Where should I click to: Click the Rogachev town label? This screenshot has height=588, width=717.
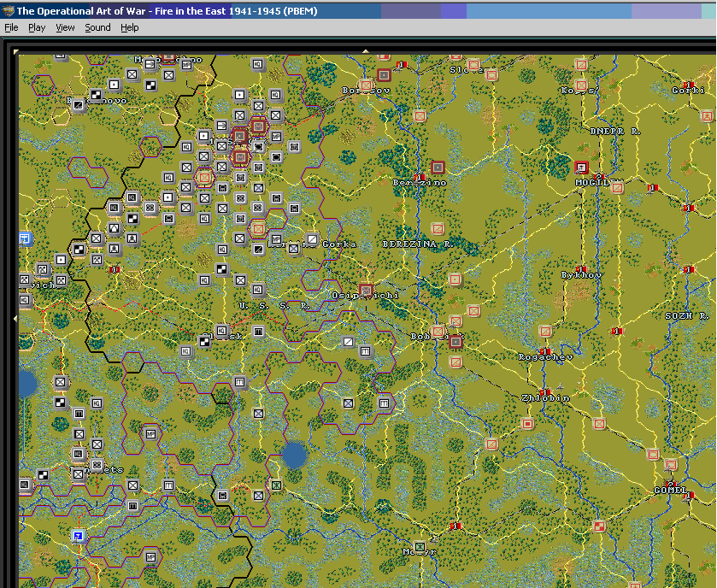point(545,357)
